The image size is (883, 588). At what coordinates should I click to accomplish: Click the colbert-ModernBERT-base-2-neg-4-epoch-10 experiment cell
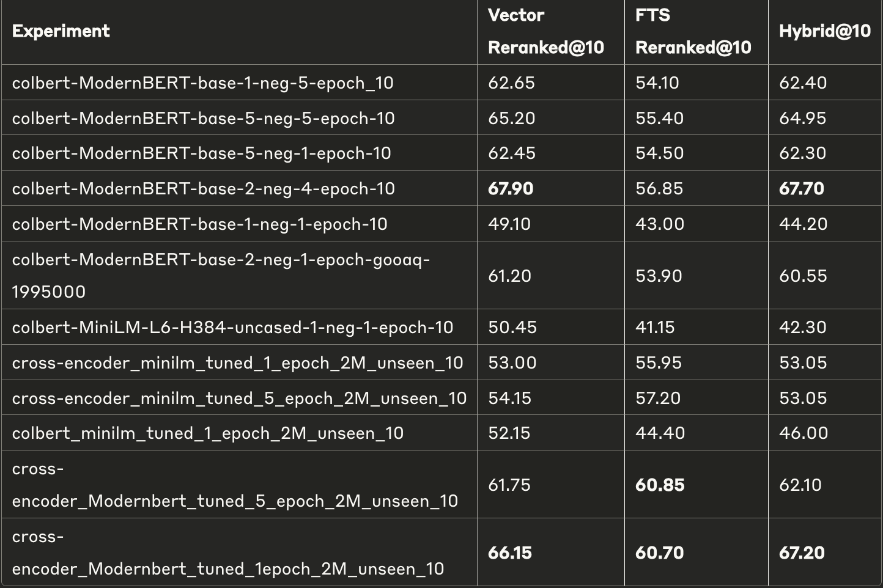(x=203, y=188)
